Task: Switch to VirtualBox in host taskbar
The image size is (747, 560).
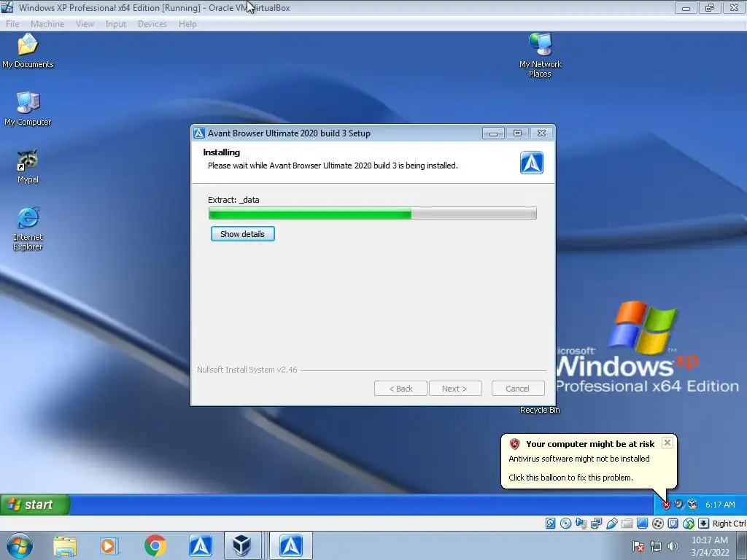Action: (242, 545)
